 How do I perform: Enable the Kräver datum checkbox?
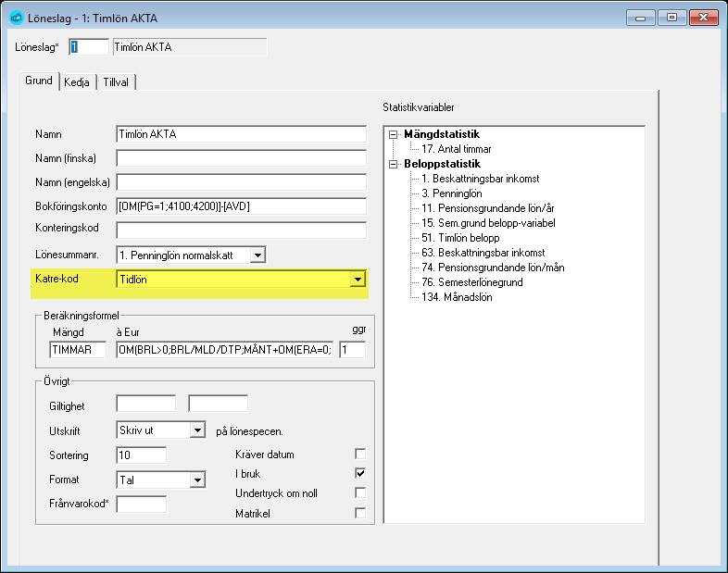[x=359, y=454]
